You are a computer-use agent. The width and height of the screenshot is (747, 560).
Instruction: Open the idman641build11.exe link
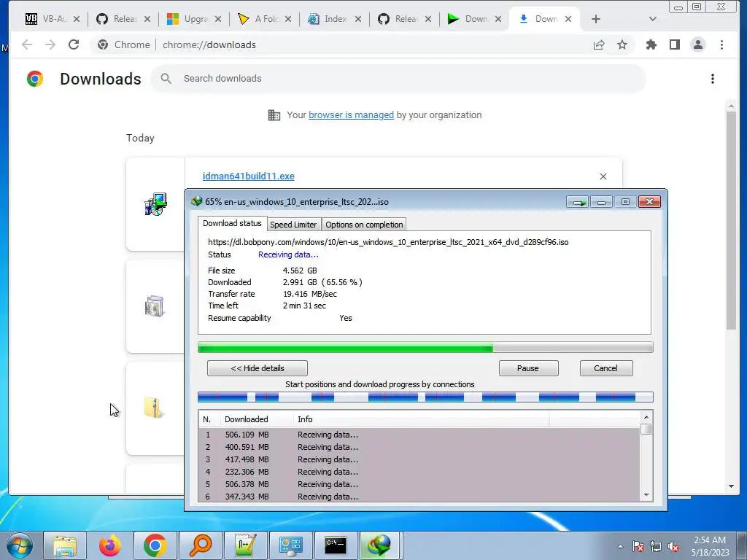point(248,176)
